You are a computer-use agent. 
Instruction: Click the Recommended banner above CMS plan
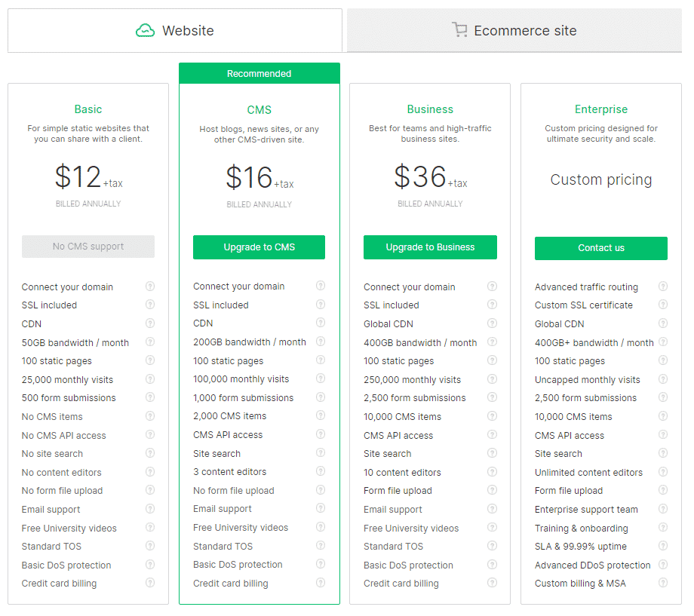pyautogui.click(x=259, y=73)
